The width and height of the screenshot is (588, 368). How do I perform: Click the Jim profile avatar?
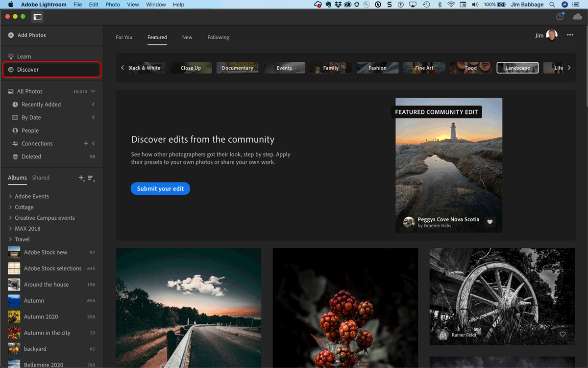point(552,35)
